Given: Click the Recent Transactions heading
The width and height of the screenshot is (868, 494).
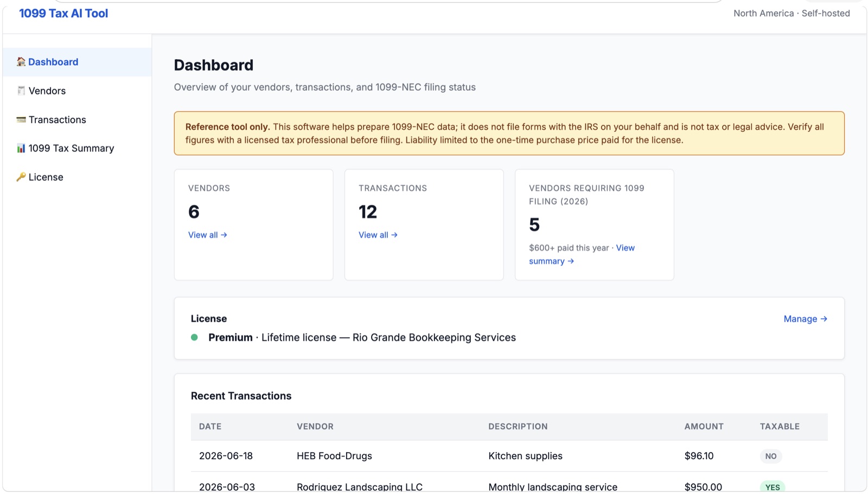Looking at the screenshot, I should click(x=241, y=396).
